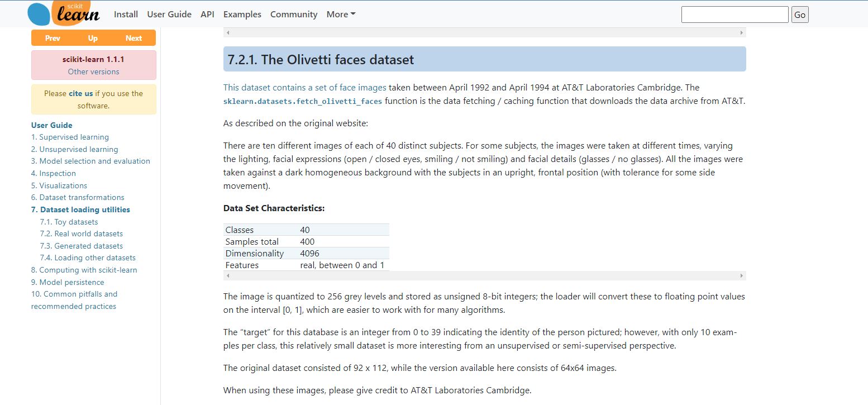Select "7.1. Toy datasets" in the sidebar
Screen dimensions: 868x405
tap(69, 222)
